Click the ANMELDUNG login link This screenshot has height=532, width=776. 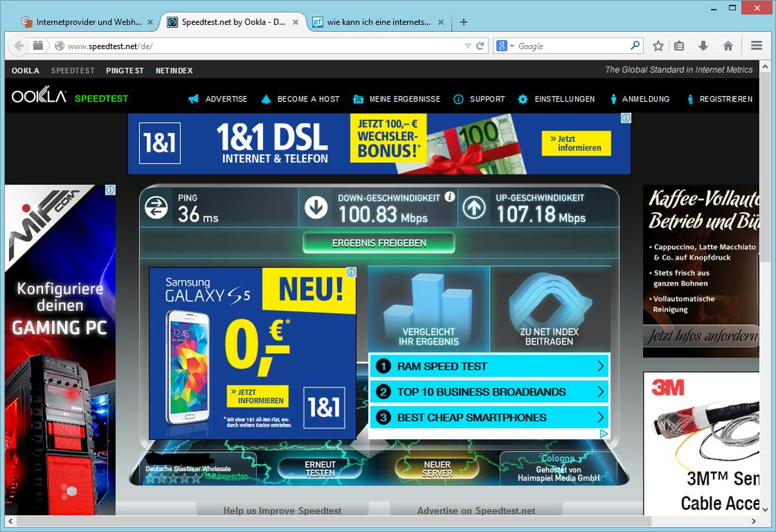[x=645, y=99]
